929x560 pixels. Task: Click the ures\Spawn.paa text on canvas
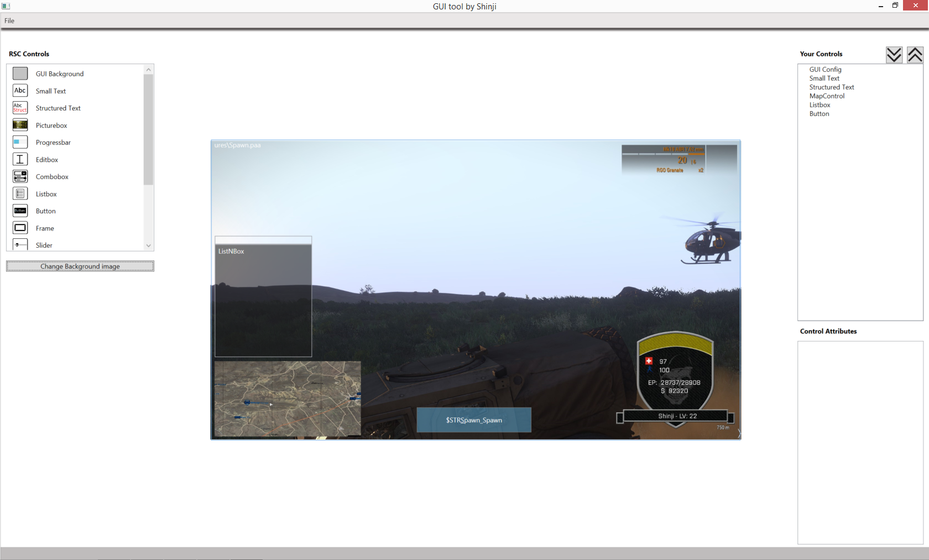point(237,145)
